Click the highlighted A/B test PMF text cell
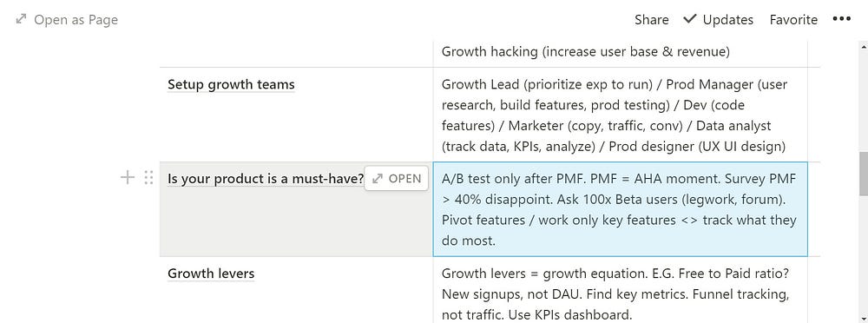This screenshot has width=868, height=323. [620, 209]
